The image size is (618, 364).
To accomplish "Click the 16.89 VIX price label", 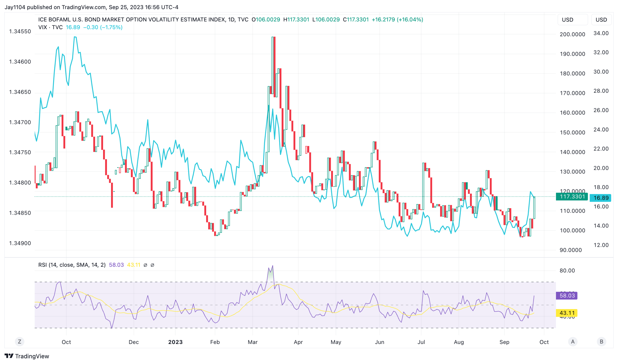I will point(601,198).
